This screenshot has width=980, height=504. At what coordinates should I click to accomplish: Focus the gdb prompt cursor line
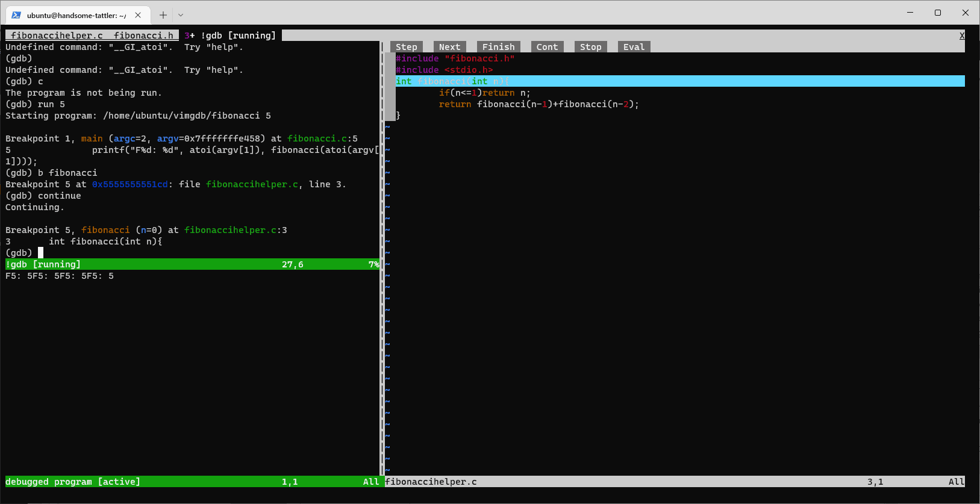pyautogui.click(x=192, y=253)
